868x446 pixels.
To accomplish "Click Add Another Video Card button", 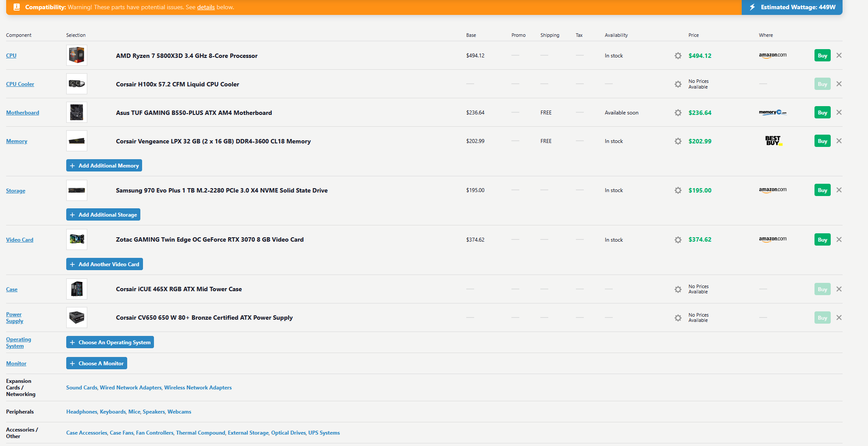I will [104, 264].
